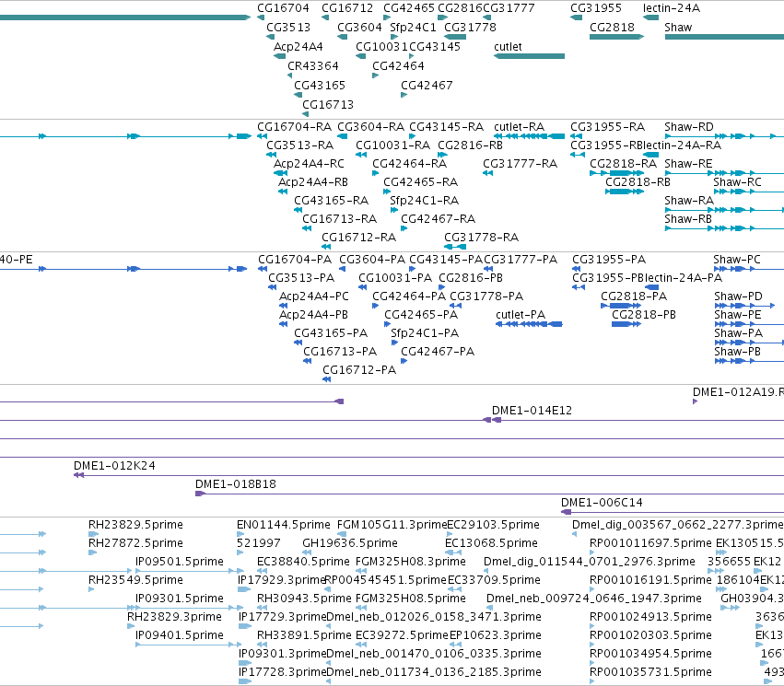Select the Shaw-RE transcript label

click(x=688, y=164)
